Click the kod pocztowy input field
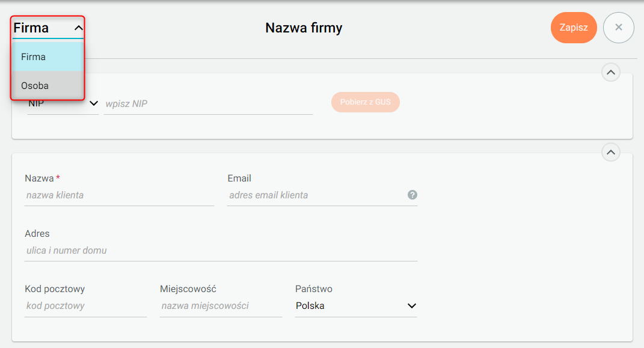This screenshot has width=644, height=348. pyautogui.click(x=85, y=306)
